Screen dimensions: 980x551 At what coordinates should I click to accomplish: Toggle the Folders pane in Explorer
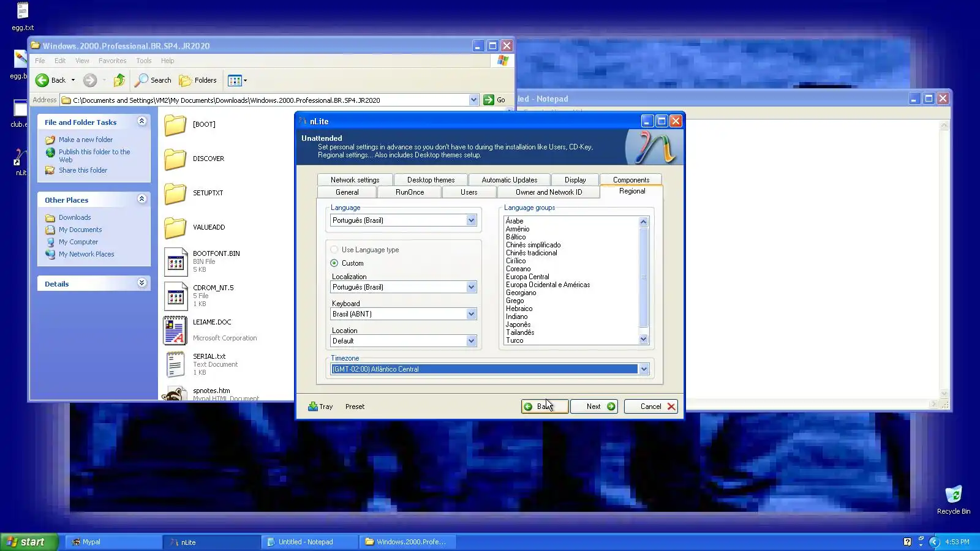coord(198,80)
